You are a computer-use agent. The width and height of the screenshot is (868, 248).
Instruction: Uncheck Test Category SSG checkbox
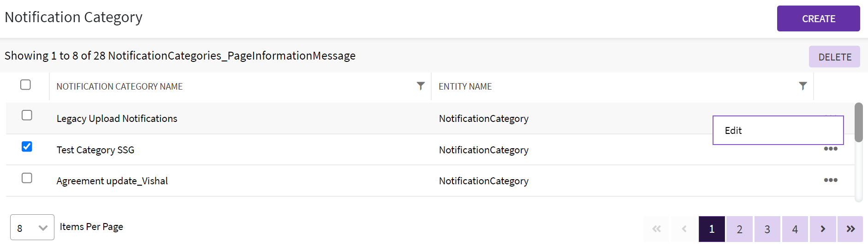click(x=27, y=147)
